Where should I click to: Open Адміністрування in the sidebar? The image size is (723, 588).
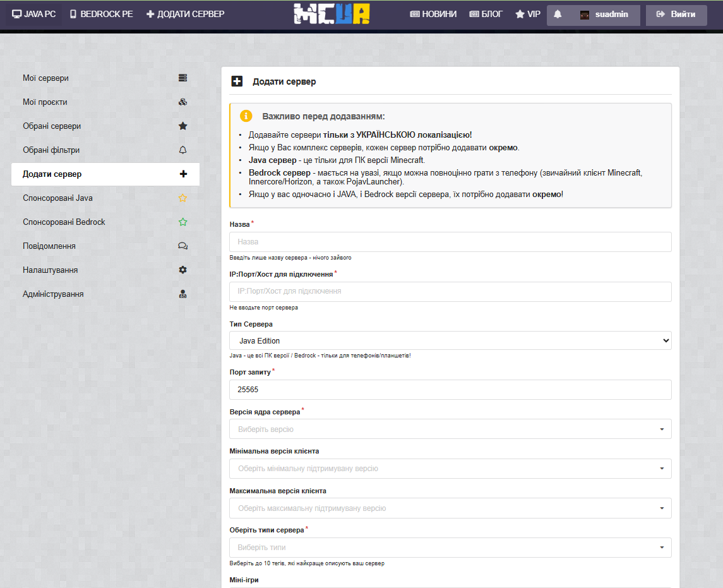tap(53, 294)
